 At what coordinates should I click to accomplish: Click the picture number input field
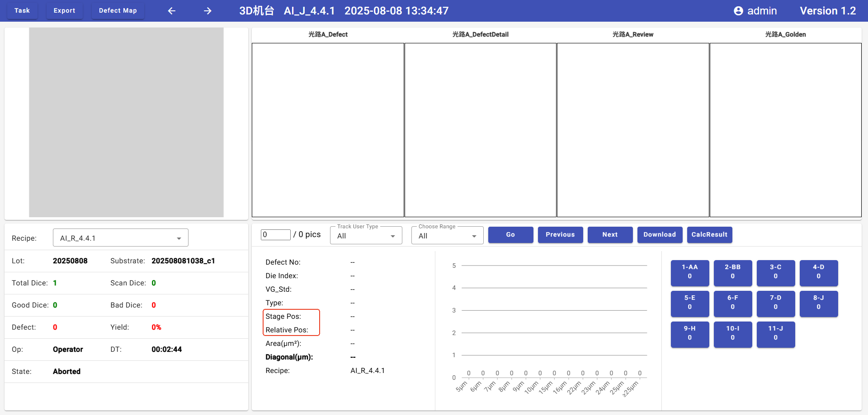click(x=275, y=235)
